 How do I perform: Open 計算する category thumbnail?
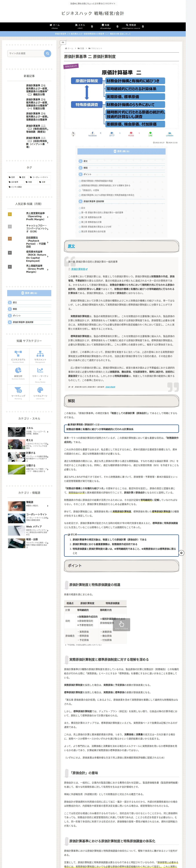click(16, 457)
